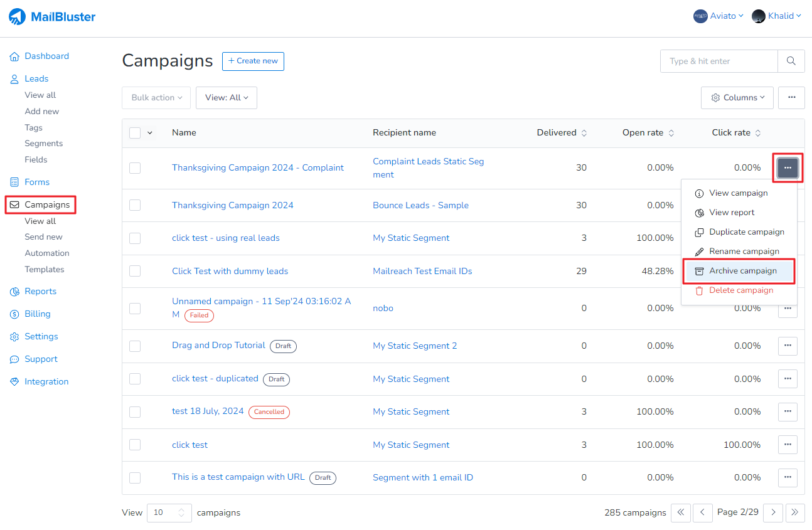Open the Drag and Drop Tutorial campaign

pos(218,345)
